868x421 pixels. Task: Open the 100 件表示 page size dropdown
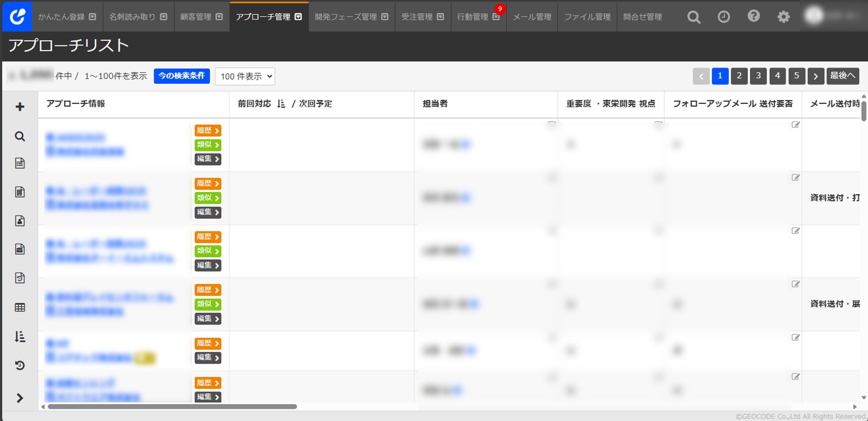[x=245, y=76]
